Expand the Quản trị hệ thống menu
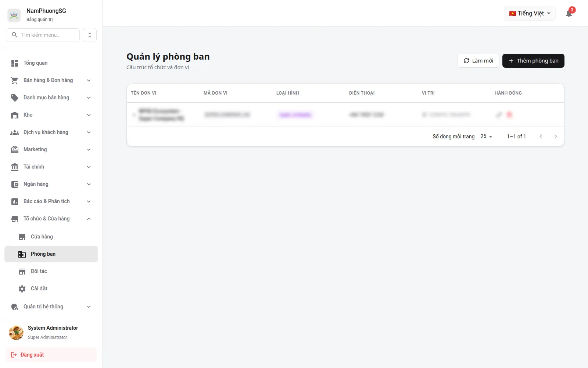The width and height of the screenshot is (588, 368). [51, 307]
